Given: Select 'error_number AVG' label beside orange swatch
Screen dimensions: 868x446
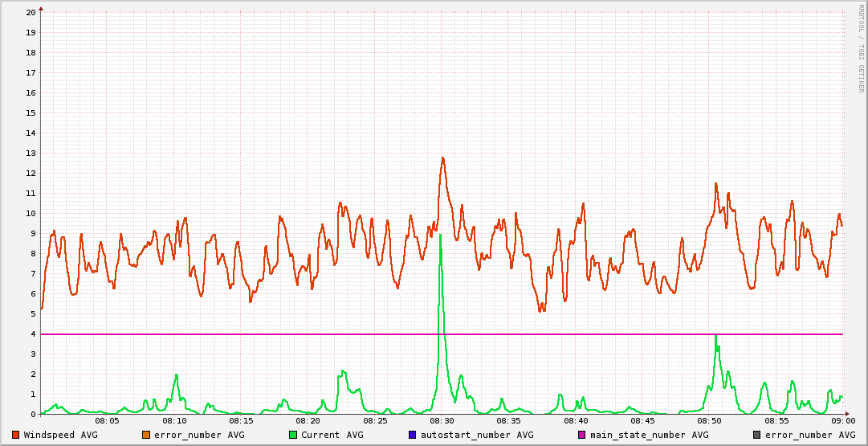Looking at the screenshot, I should (x=199, y=435).
